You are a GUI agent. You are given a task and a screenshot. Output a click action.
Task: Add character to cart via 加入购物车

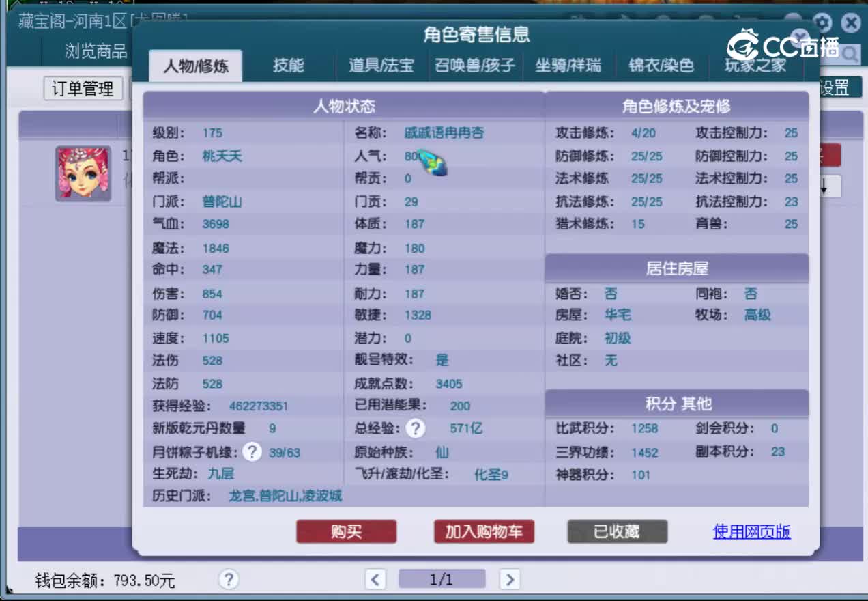[484, 531]
